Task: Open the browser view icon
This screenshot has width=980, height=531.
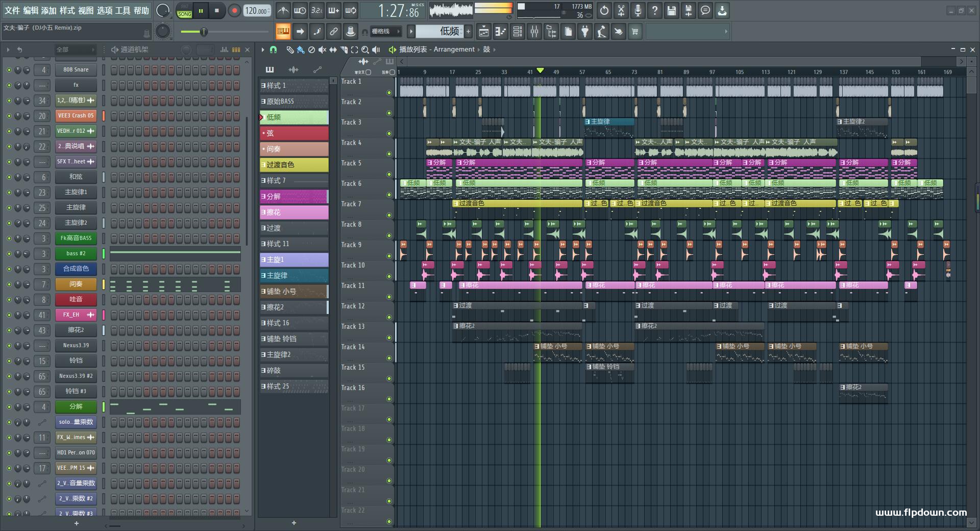Action: coord(551,32)
